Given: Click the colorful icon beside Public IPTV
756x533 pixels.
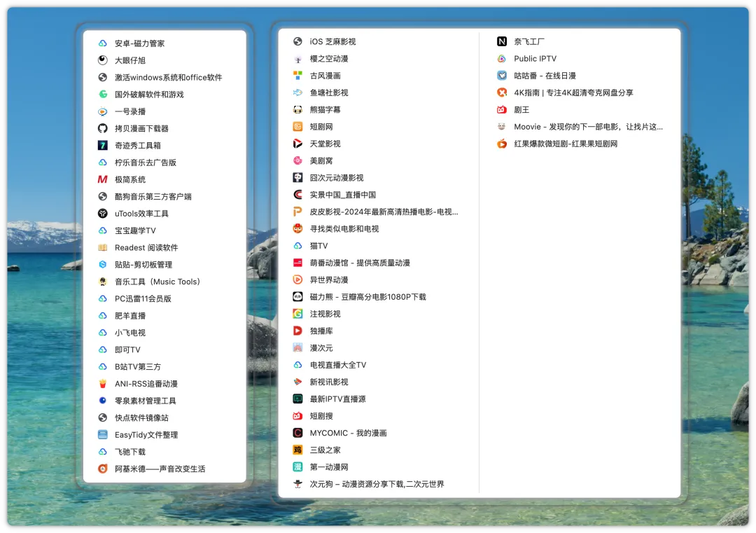Looking at the screenshot, I should pos(502,59).
